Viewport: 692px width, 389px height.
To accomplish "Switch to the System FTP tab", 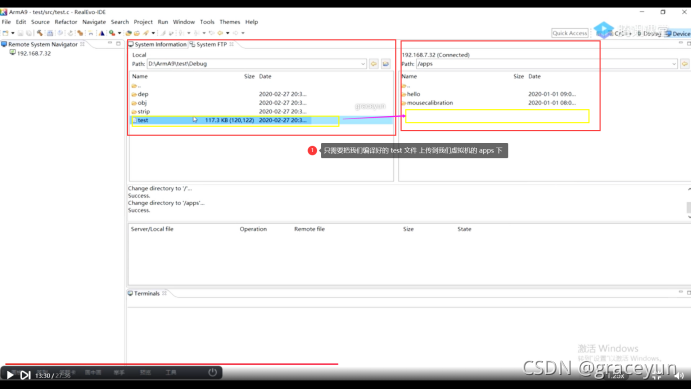I will coord(209,44).
